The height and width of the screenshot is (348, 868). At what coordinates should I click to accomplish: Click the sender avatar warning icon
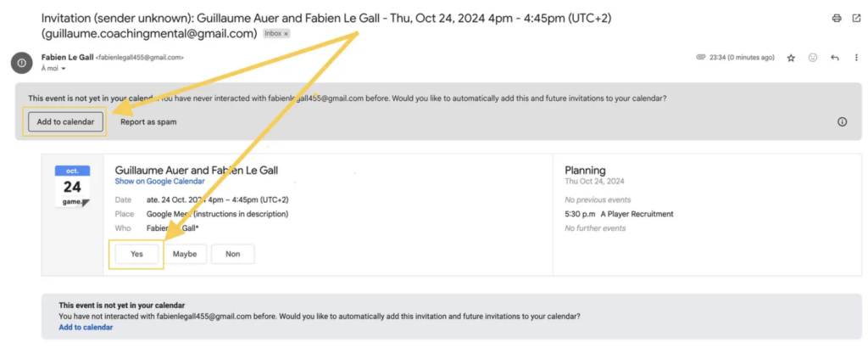(21, 63)
